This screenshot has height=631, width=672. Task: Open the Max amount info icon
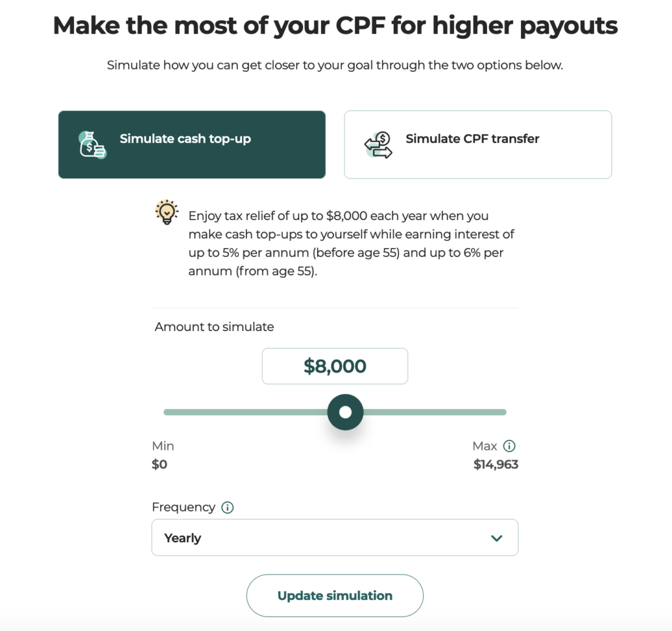click(509, 446)
